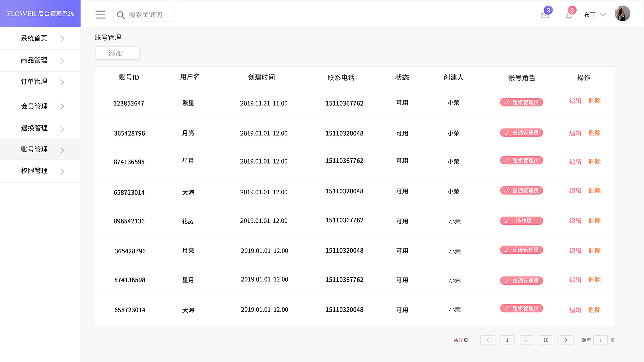This screenshot has height=362, width=644.
Task: Go to previous page arrow
Action: coord(488,340)
